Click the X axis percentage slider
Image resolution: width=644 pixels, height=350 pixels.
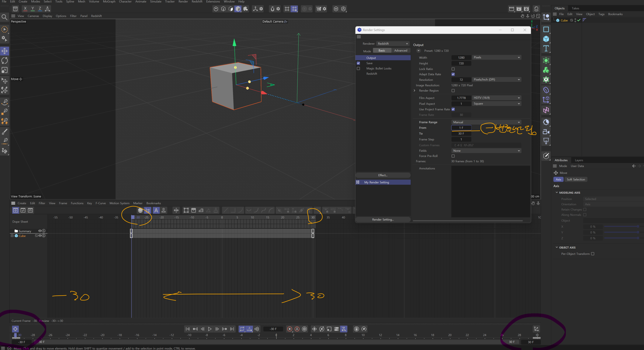621,227
